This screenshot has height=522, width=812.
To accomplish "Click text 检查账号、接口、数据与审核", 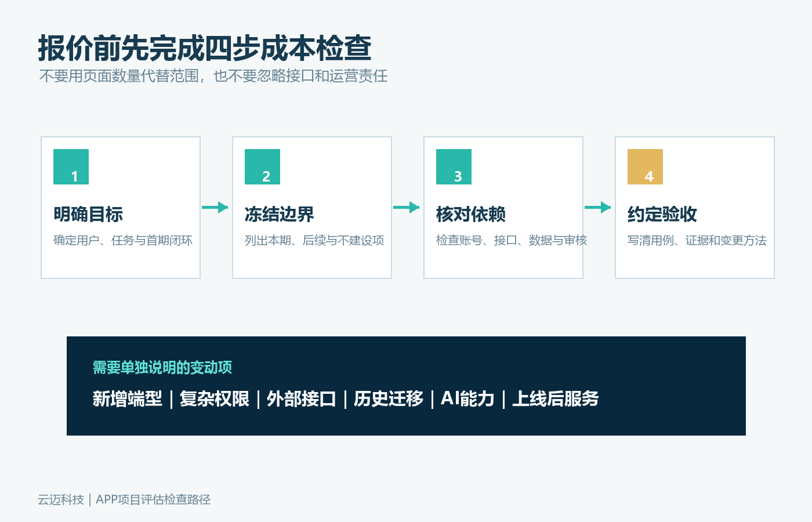I will click(x=512, y=240).
